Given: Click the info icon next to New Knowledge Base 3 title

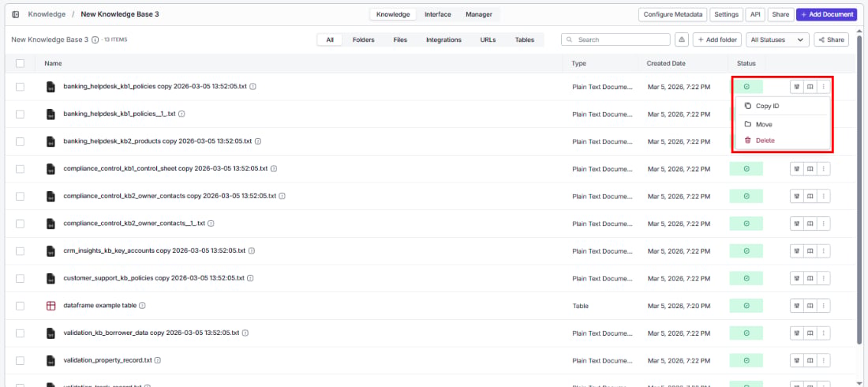Looking at the screenshot, I should click(95, 40).
